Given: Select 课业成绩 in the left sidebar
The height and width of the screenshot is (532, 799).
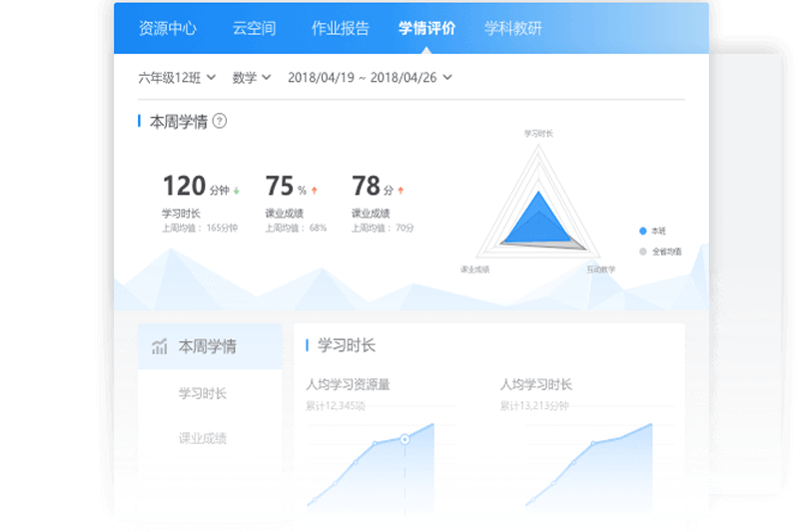Looking at the screenshot, I should (x=203, y=438).
